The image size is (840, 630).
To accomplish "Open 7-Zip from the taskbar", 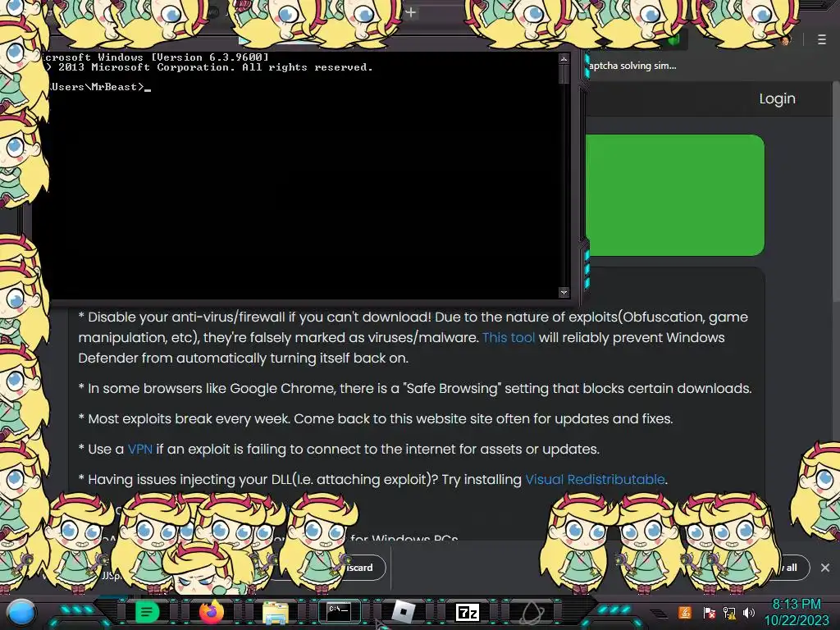I will (x=467, y=612).
